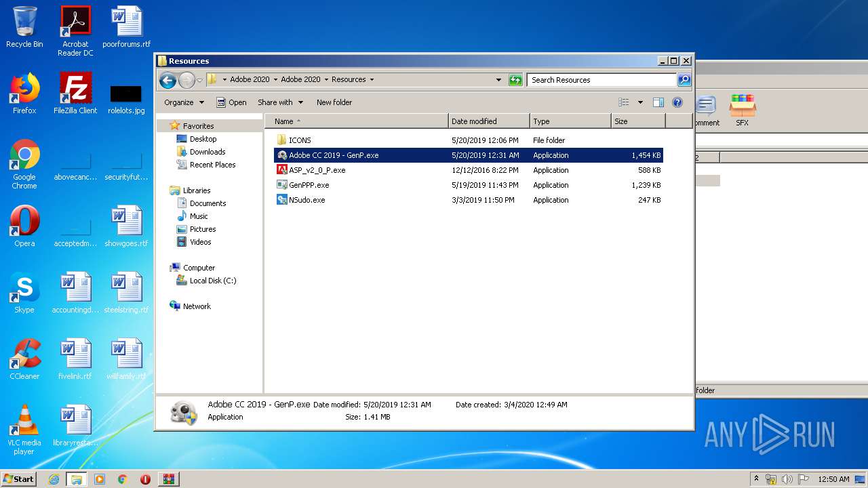Select Local Disk (C:) in sidebar
Image resolution: width=868 pixels, height=488 pixels.
(213, 281)
